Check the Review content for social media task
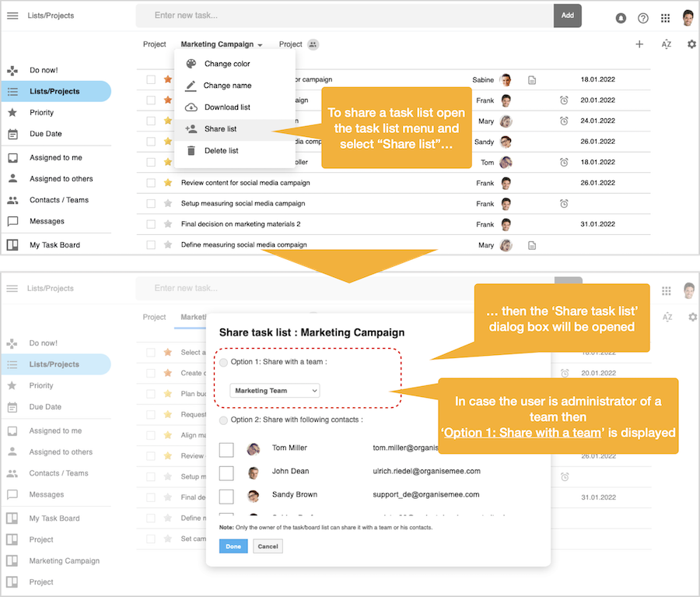700x597 pixels. tap(151, 183)
